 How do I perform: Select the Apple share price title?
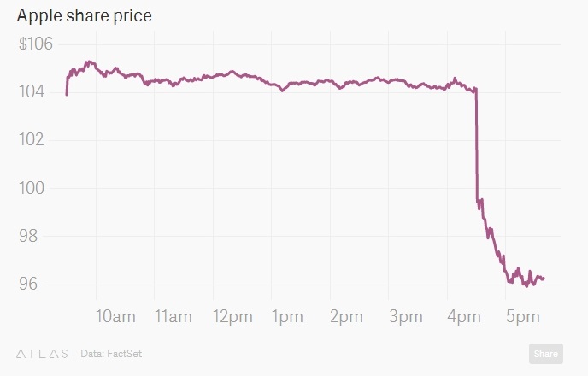tap(84, 16)
